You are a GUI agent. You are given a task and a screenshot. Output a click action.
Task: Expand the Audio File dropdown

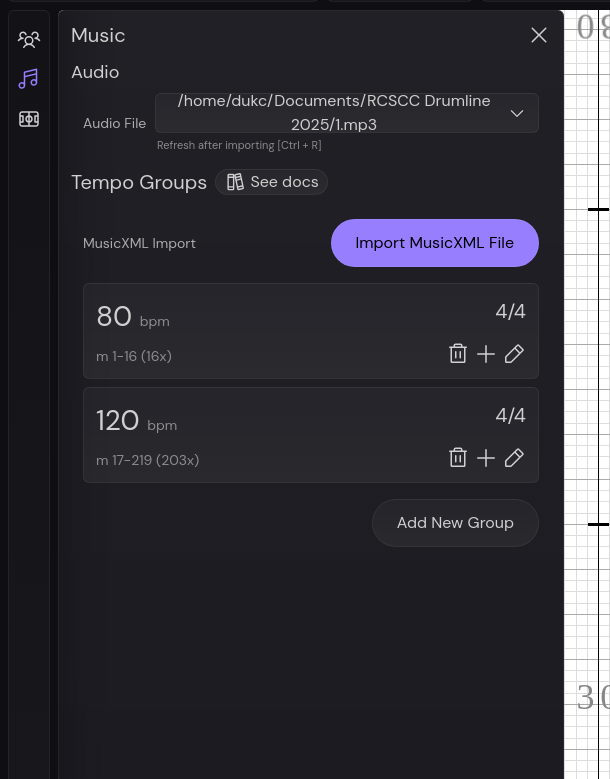(x=517, y=113)
